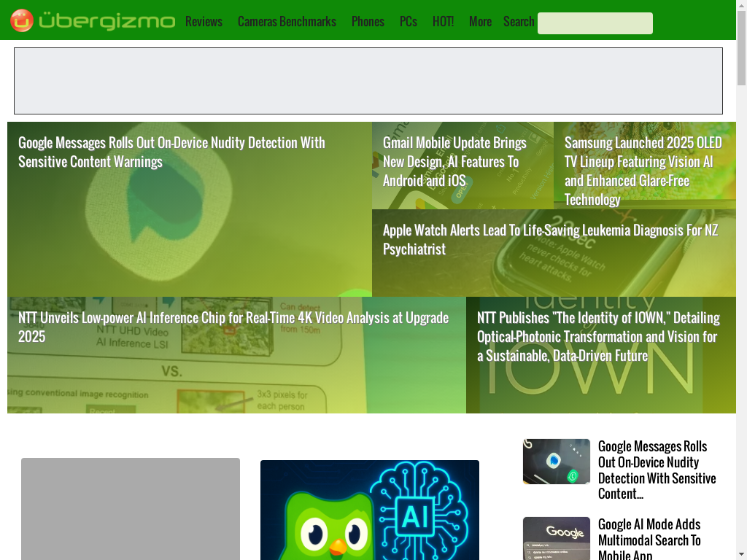Click the empty banner ad box

point(368,81)
